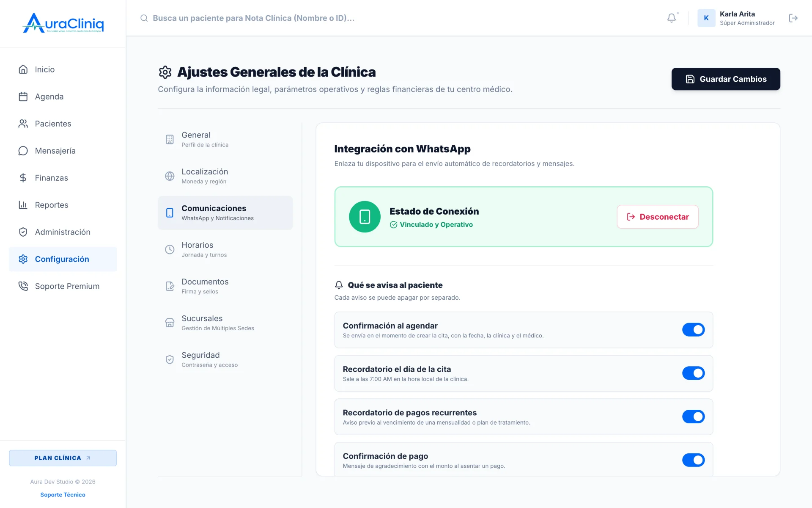The height and width of the screenshot is (508, 812).
Task: Click the logout icon beside Karla Arita
Action: click(x=793, y=18)
